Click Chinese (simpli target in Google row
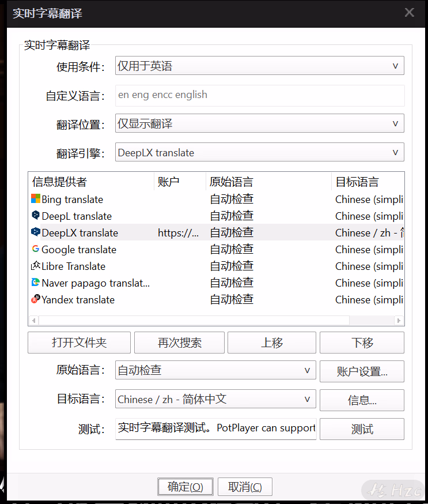The width and height of the screenshot is (428, 504). [x=369, y=250]
